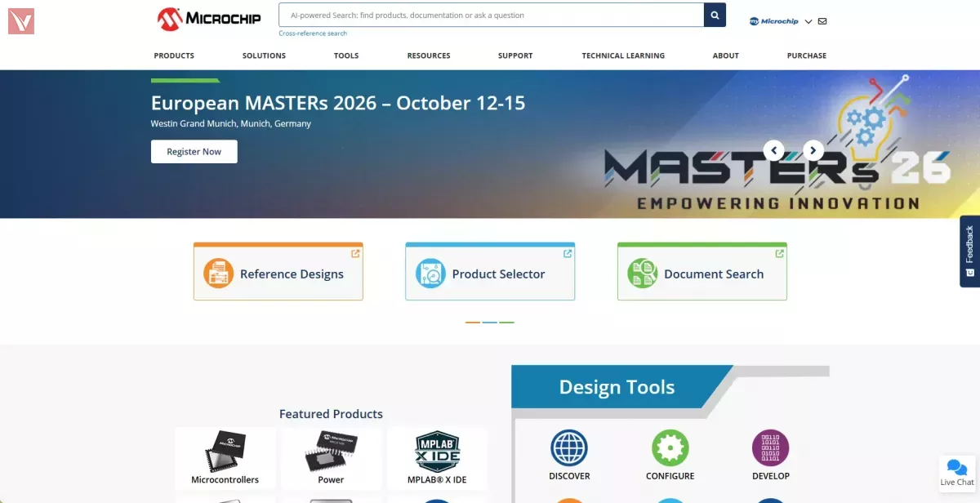Screen dimensions: 980x503
Task: Click external link icon on Document Search card
Action: (x=780, y=253)
